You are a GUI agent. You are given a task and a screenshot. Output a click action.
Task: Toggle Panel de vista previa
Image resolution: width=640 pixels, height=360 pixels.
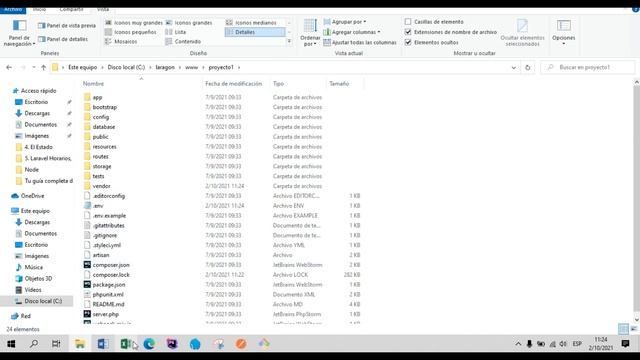(67, 25)
